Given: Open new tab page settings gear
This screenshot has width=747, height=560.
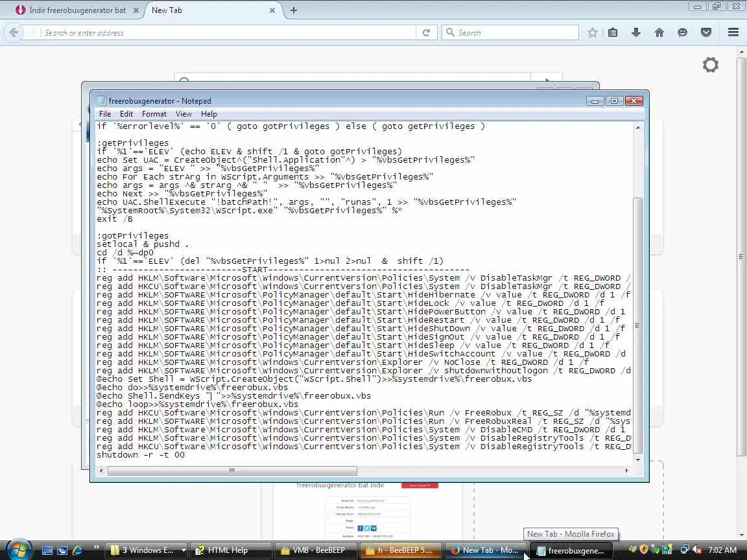Looking at the screenshot, I should [x=710, y=65].
